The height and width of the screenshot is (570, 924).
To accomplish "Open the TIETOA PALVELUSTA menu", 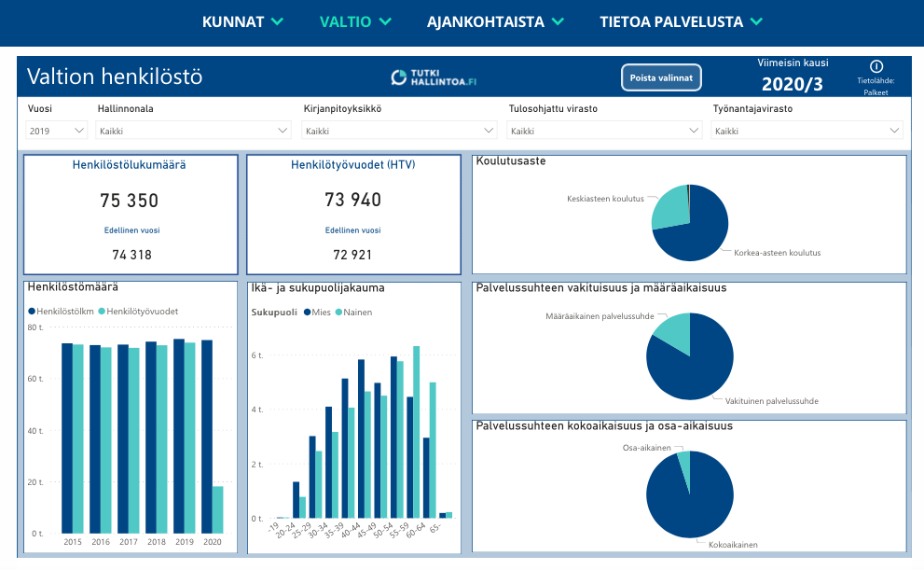I will [681, 21].
